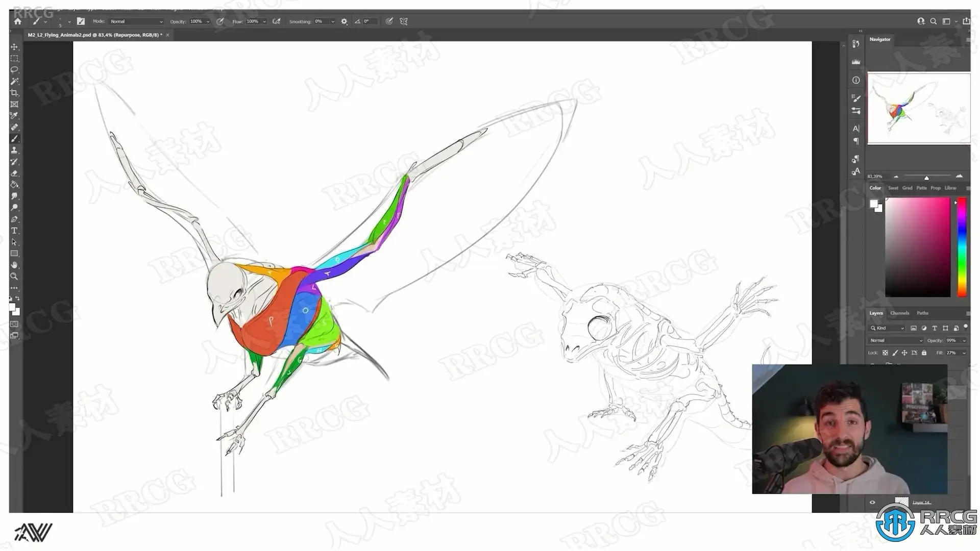
Task: Click the Home button in options bar
Action: coord(18,21)
